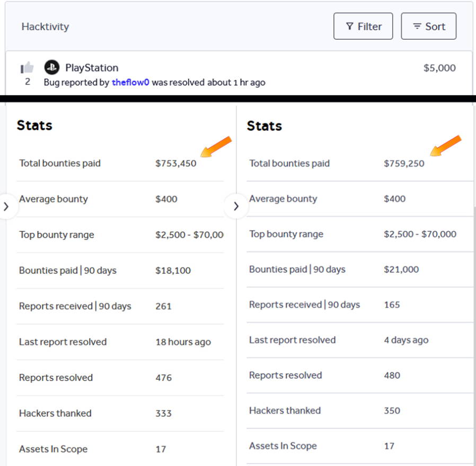Click the '4 days ago' last resolved value
This screenshot has width=476, height=466.
click(406, 340)
